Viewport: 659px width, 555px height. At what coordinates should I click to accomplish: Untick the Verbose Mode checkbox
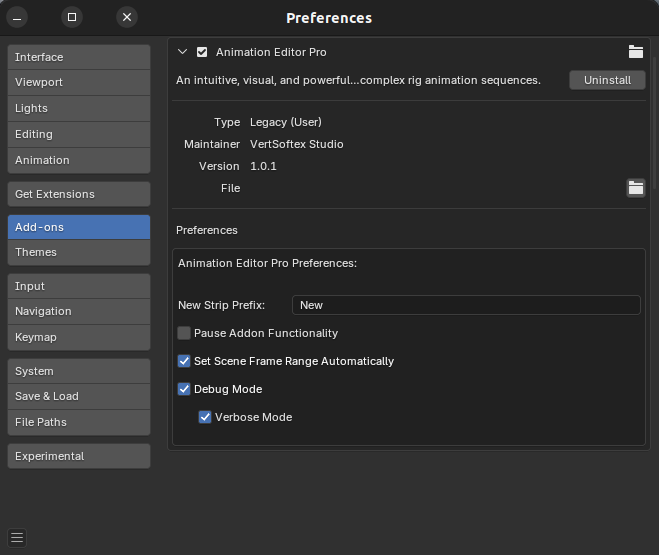(205, 417)
